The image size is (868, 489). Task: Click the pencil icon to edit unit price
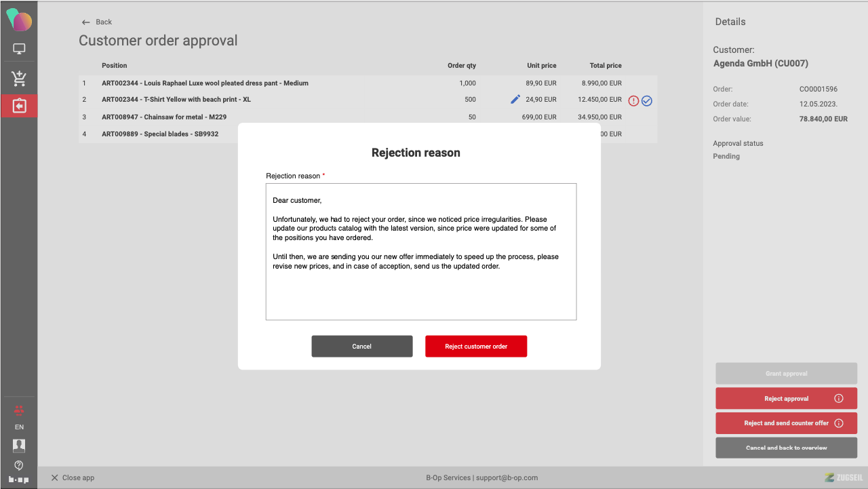click(515, 100)
